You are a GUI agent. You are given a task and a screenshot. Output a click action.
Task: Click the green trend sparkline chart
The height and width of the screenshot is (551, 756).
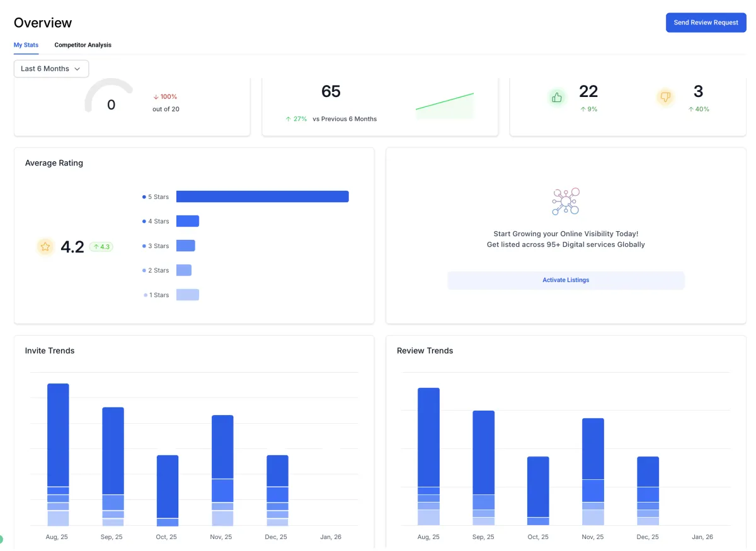pos(445,106)
